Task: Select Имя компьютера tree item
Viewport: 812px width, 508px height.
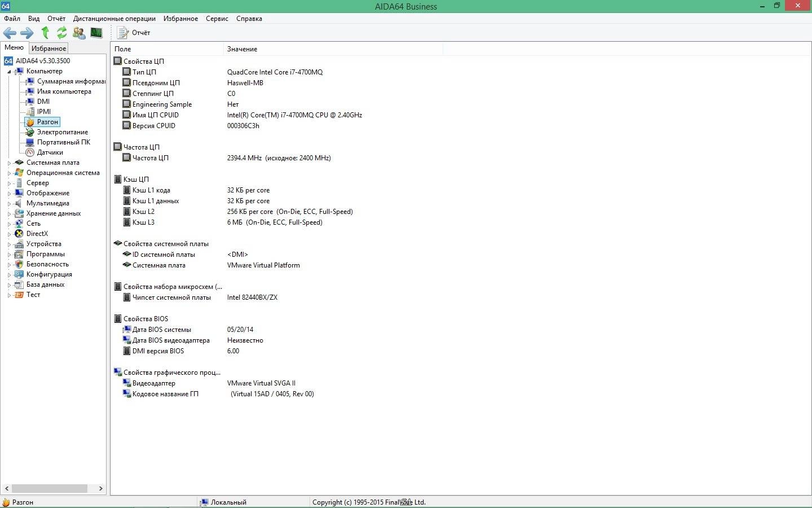Action: click(64, 91)
